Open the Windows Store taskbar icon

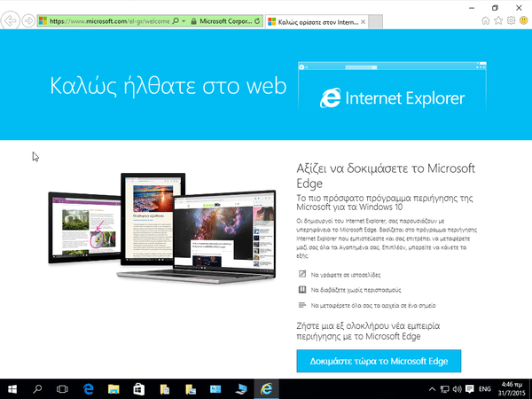pyautogui.click(x=139, y=389)
